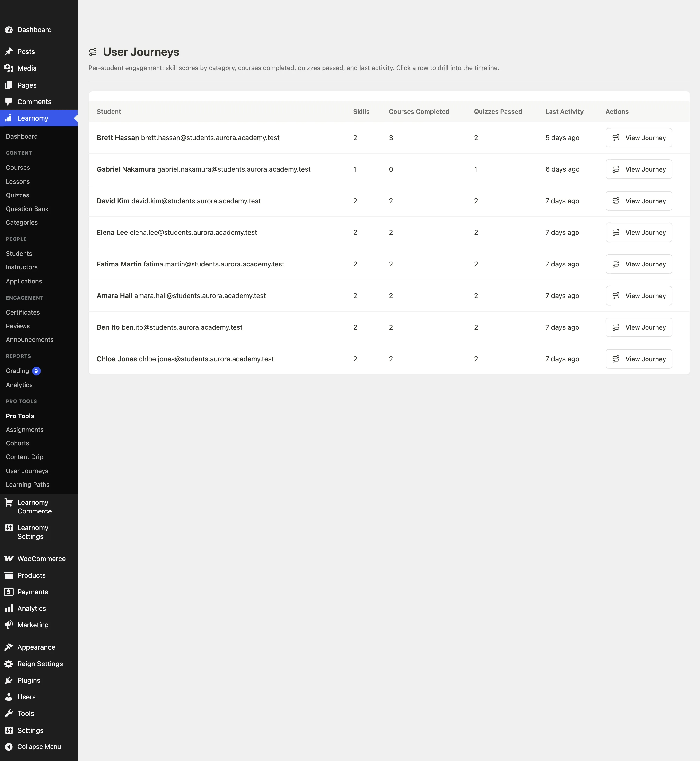Open the Lessons submenu item
This screenshot has height=761, width=700.
coord(18,182)
